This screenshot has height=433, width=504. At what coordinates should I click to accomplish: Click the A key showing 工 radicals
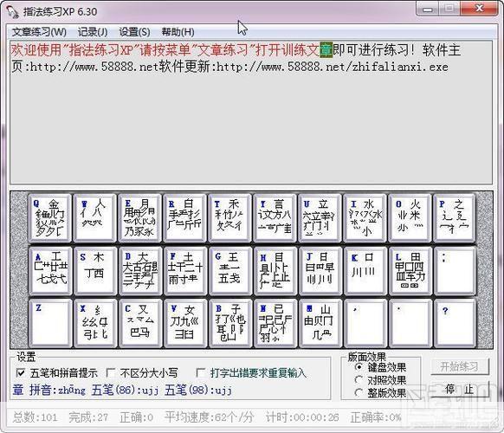pos(50,271)
